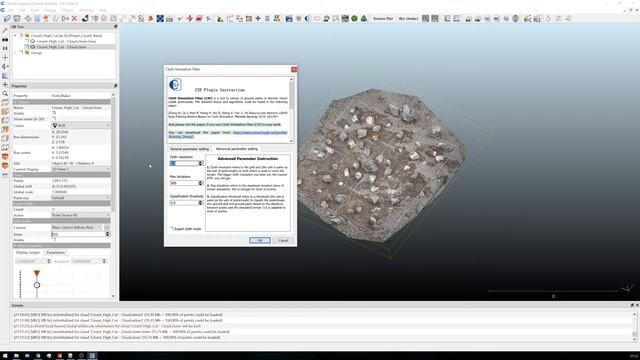Click the globe icon in top toolbar
This screenshot has height=360, width=640.
pos(516,18)
